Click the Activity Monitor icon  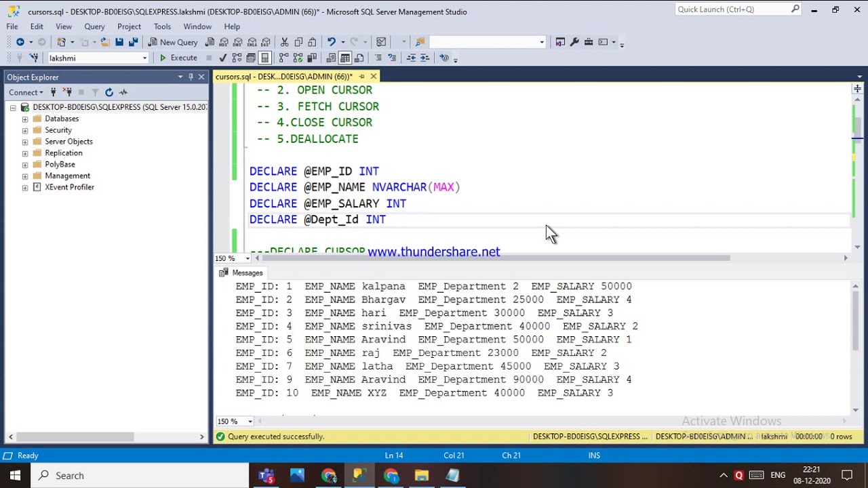[123, 92]
